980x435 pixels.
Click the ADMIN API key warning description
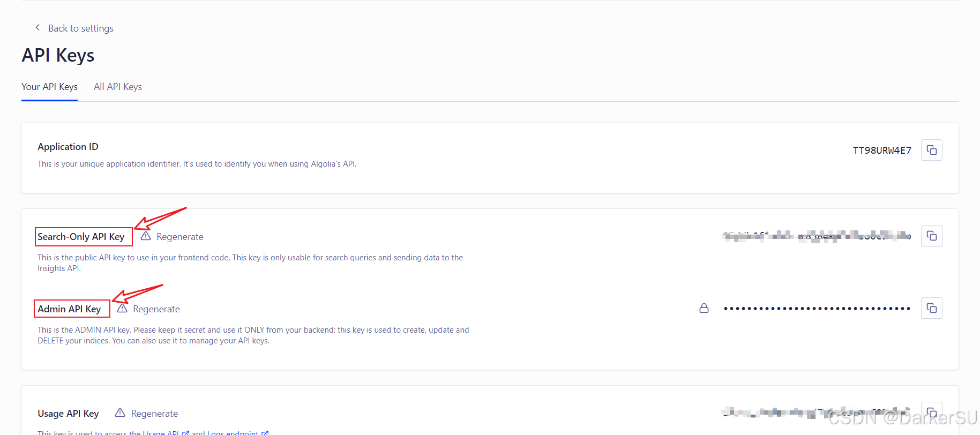[253, 335]
